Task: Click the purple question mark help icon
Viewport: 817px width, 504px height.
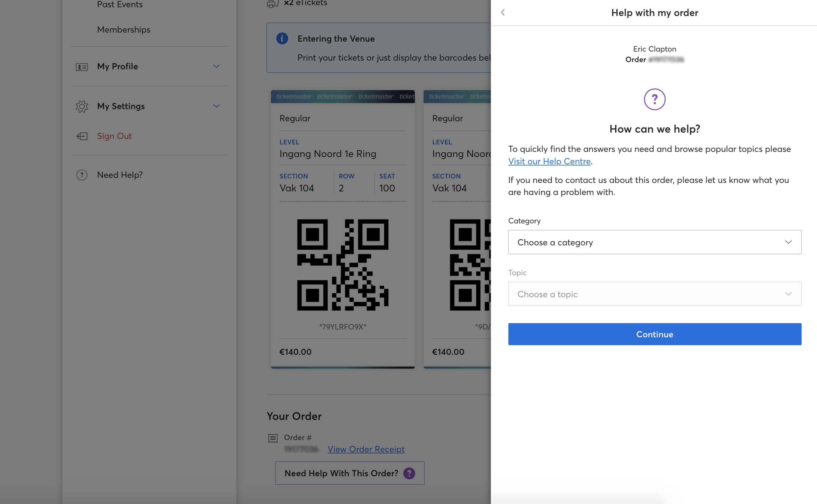Action: 654,99
